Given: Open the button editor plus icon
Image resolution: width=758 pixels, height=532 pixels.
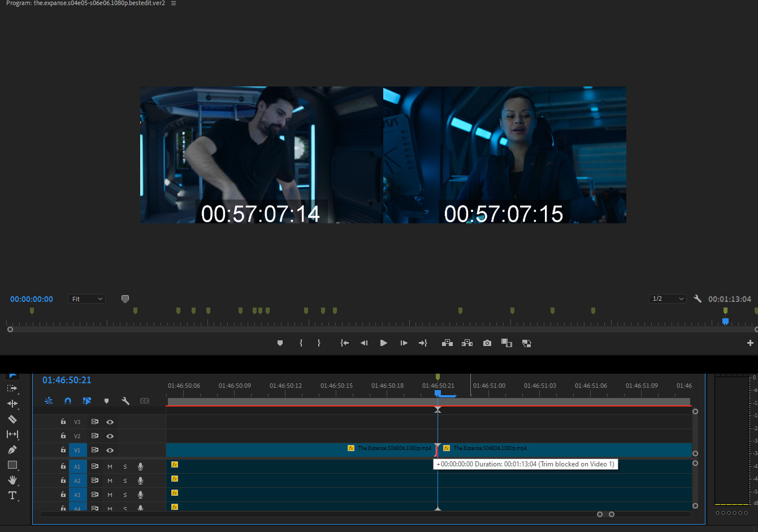Looking at the screenshot, I should point(750,343).
